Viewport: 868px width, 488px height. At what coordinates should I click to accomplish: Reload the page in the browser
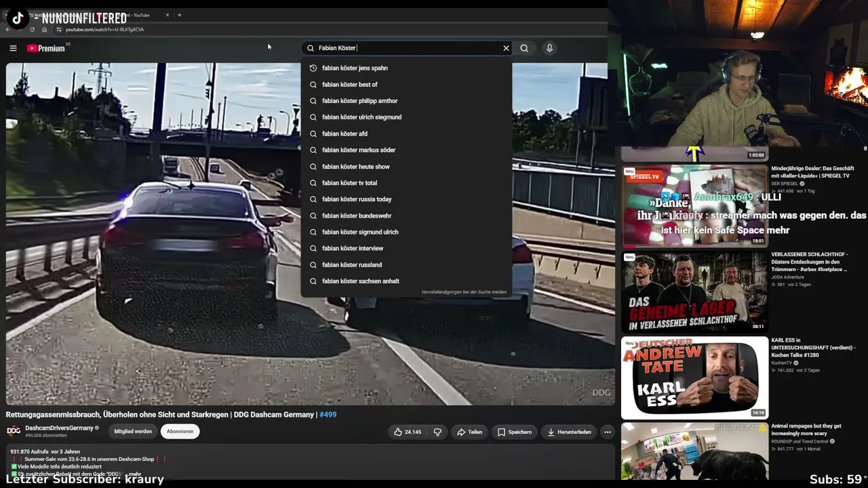[32, 30]
